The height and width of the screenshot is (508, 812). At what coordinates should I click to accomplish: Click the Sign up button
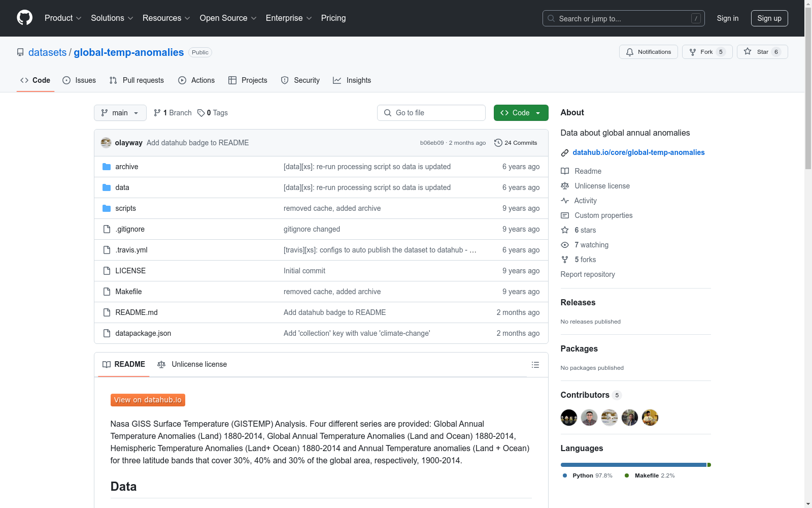769,18
